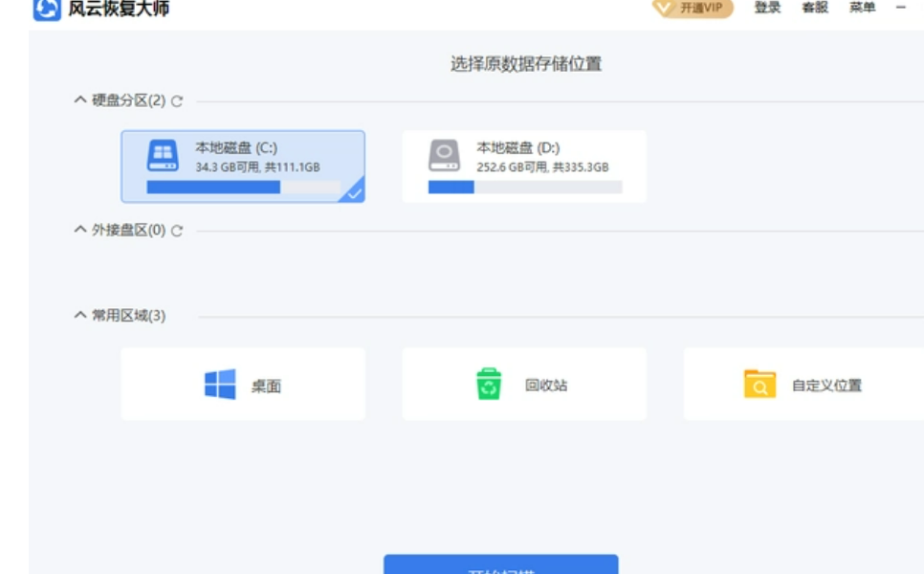This screenshot has height=574, width=924.
Task: Collapse the 常用区域(3) section
Action: point(80,315)
